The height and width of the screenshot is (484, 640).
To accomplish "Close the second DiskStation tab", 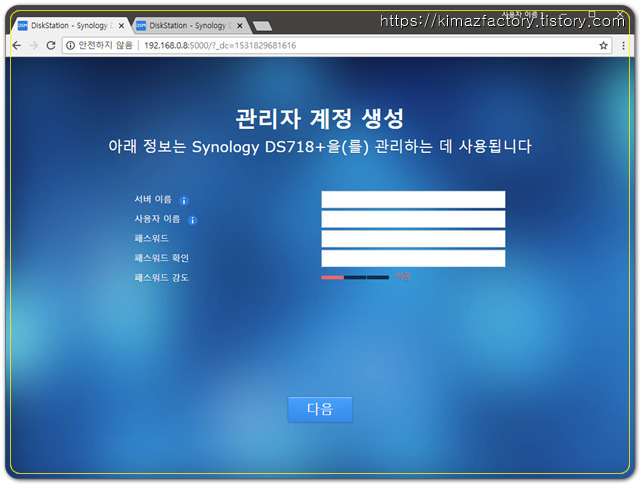I will pos(240,26).
